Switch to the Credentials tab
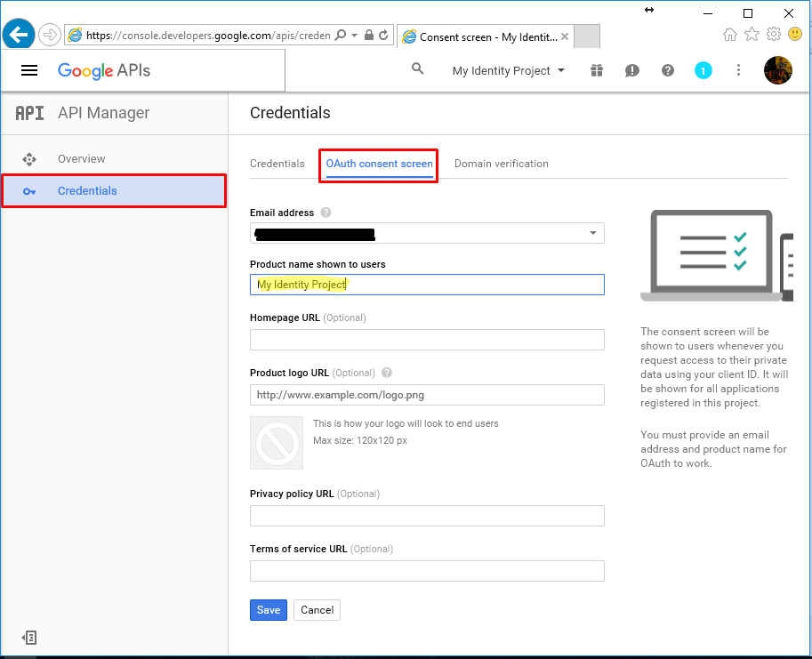Image resolution: width=812 pixels, height=659 pixels. [x=277, y=164]
